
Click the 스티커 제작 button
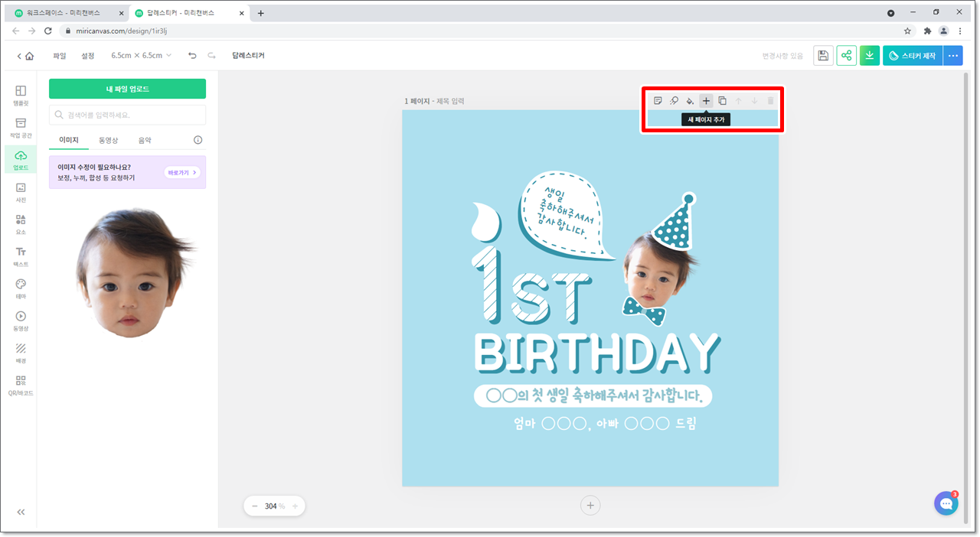pyautogui.click(x=913, y=56)
